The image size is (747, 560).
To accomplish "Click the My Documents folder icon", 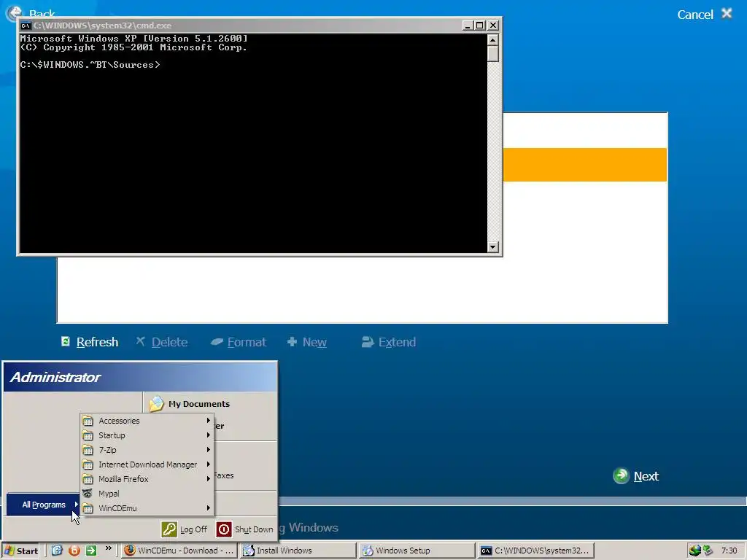I will click(156, 404).
